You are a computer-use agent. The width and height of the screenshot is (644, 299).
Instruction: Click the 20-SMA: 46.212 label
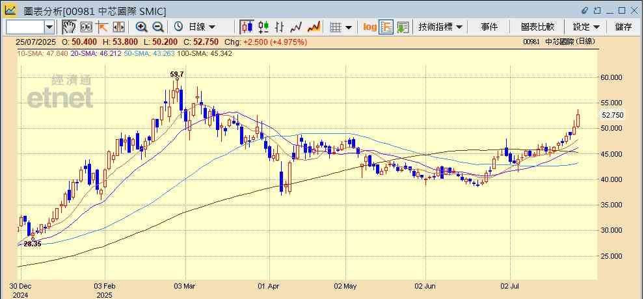[95, 53]
